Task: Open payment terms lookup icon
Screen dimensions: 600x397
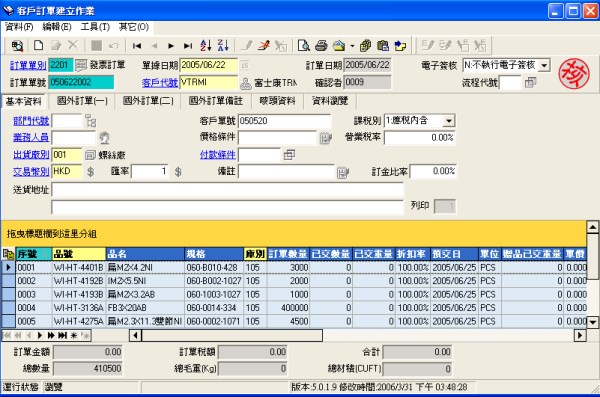Action: click(289, 155)
